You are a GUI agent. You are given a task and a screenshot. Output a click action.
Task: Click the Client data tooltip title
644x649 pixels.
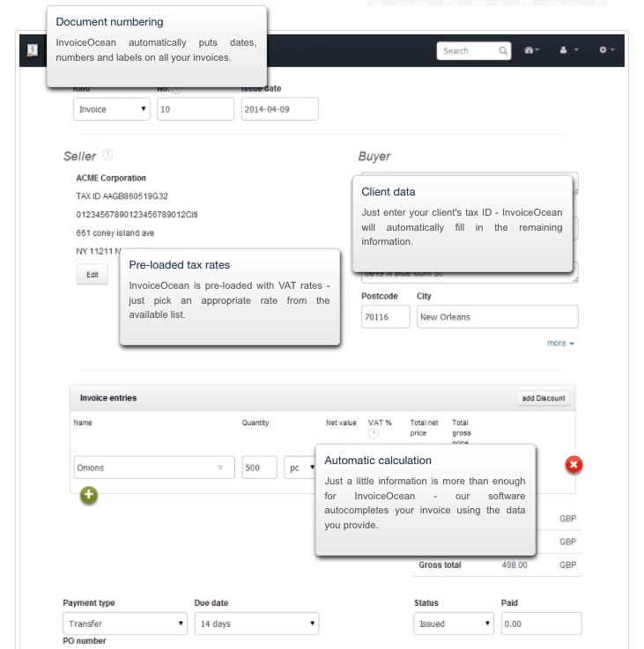click(x=388, y=192)
